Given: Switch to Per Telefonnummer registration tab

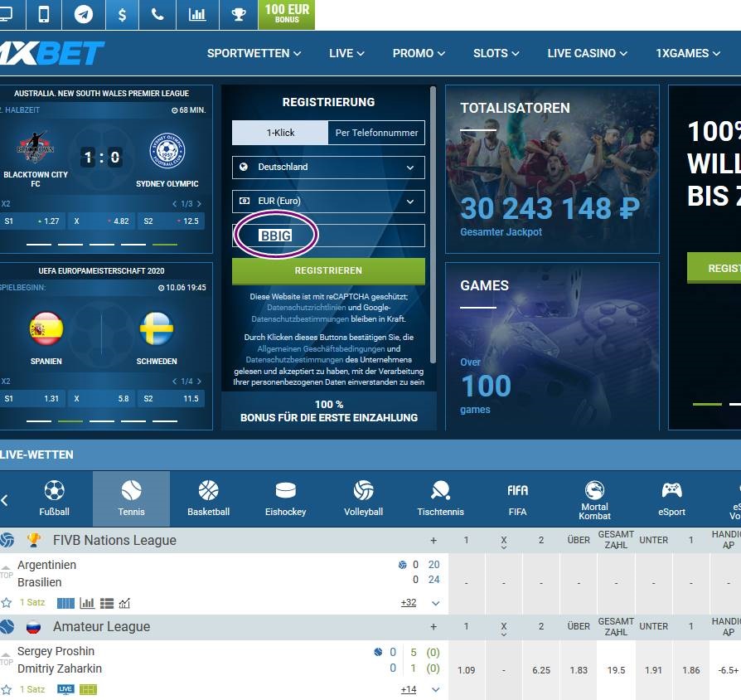Looking at the screenshot, I should point(376,133).
